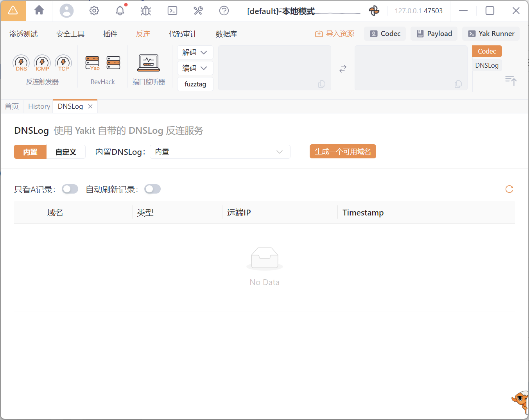
Task: Copy content of the left codec box
Action: point(322,84)
